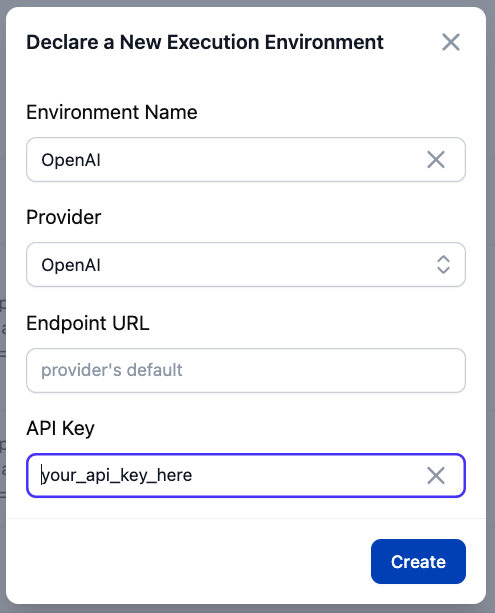
Task: Click the Environment Name label
Action: (112, 112)
